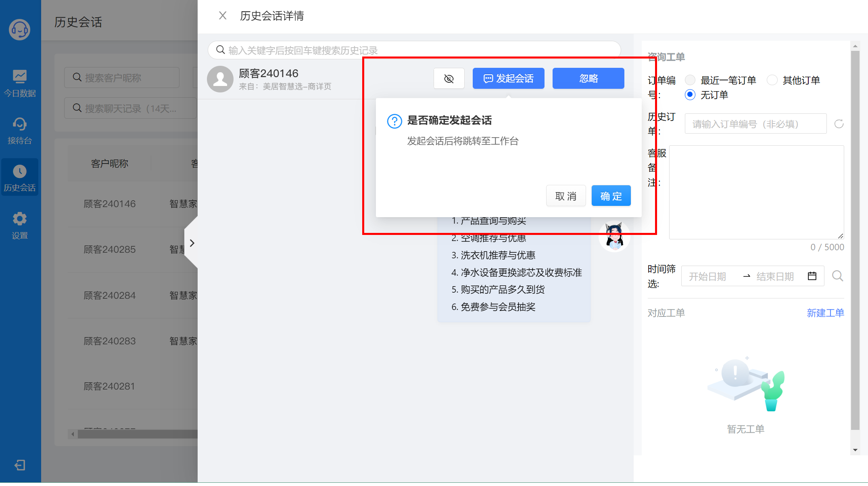Screen dimensions: 868x486
Task: Click the horizontal scrollbar left arrow
Action: [72, 434]
